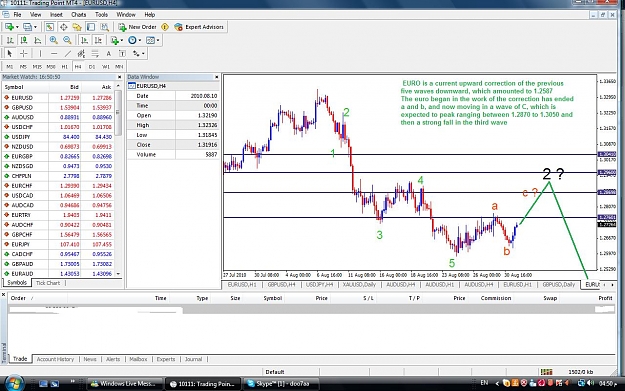
Task: Open the Account History terminal tab
Action: [x=55, y=359]
